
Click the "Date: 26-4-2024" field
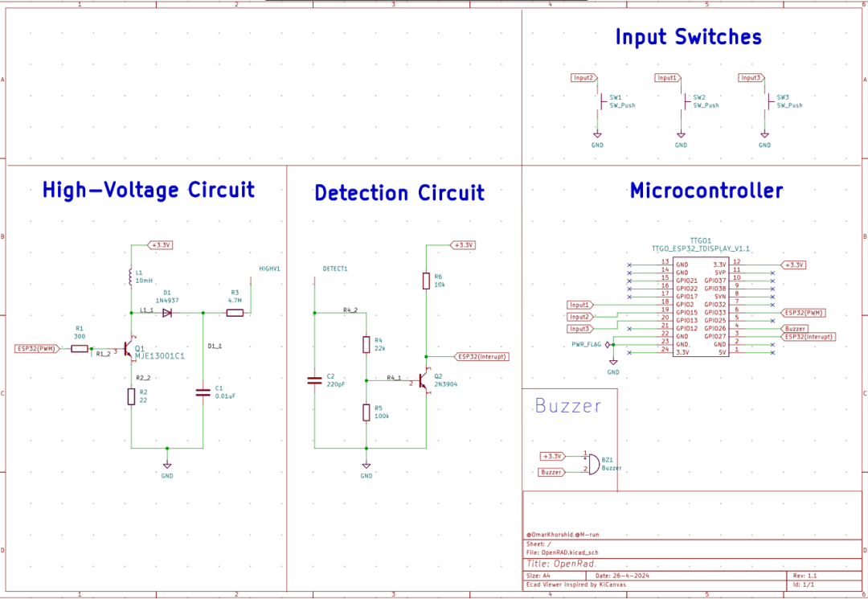pyautogui.click(x=622, y=576)
